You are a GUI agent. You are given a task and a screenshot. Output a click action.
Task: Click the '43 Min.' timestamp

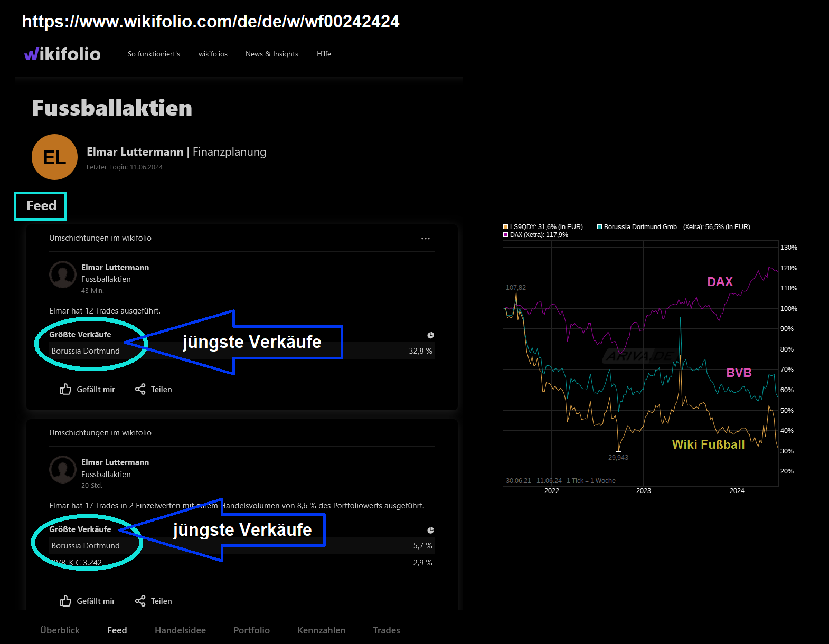point(93,291)
